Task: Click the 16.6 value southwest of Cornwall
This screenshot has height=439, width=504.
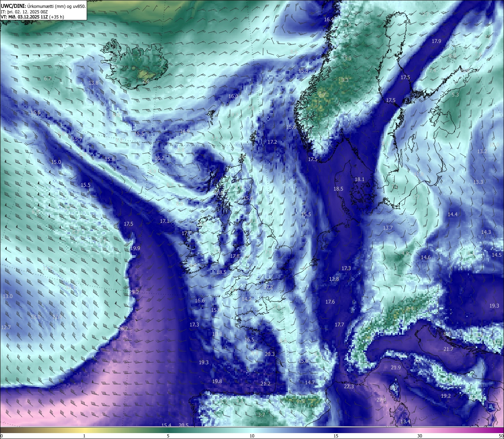Action: [200, 300]
